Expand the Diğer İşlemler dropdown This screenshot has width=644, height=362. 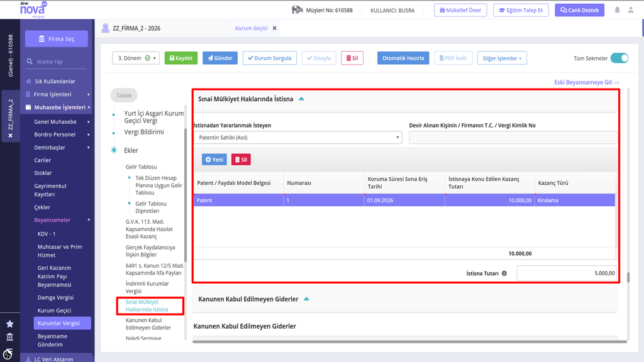click(502, 58)
